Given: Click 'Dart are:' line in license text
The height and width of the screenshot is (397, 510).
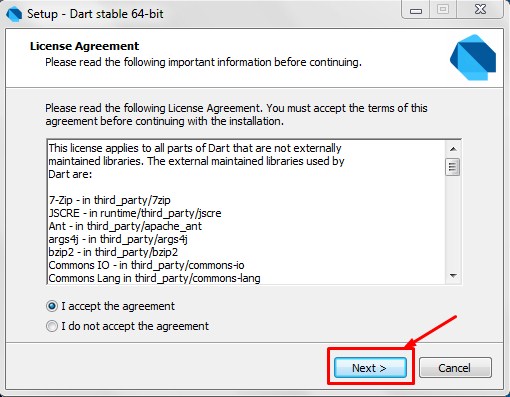Looking at the screenshot, I should 70,174.
